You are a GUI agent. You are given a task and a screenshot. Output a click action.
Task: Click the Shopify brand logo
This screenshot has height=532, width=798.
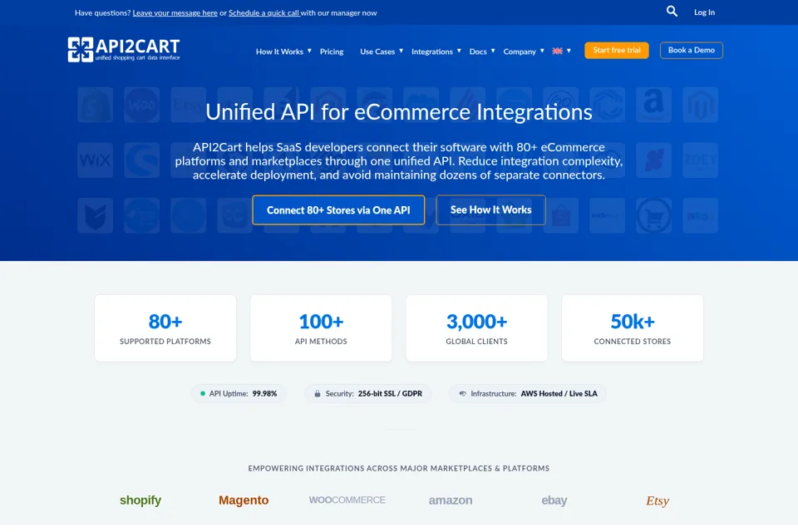point(140,500)
